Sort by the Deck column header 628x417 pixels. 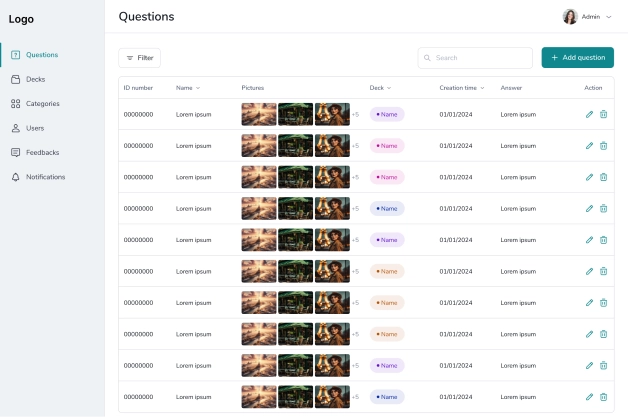click(380, 88)
